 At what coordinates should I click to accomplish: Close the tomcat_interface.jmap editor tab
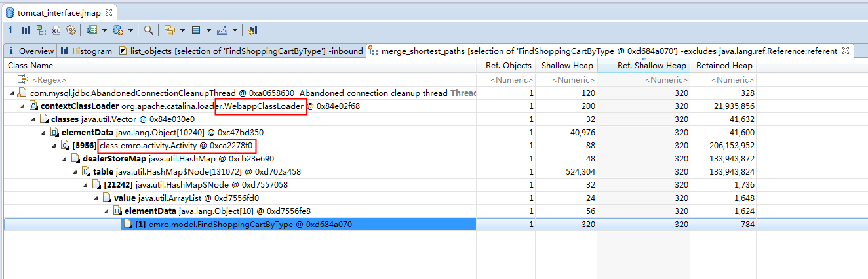pyautogui.click(x=109, y=12)
